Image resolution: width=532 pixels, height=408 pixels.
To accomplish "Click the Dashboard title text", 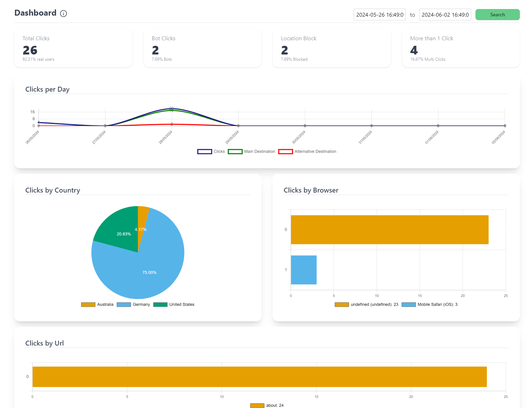I will click(x=35, y=13).
